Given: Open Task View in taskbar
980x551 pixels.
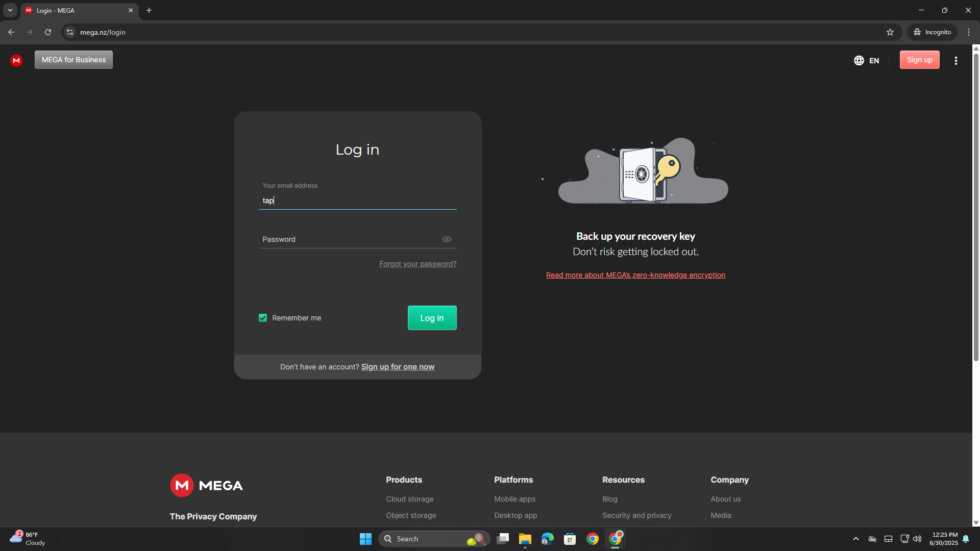Looking at the screenshot, I should (x=503, y=539).
